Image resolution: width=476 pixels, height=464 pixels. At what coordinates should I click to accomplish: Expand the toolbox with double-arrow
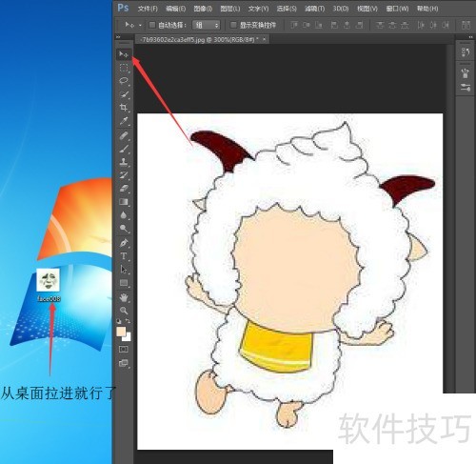(x=118, y=37)
